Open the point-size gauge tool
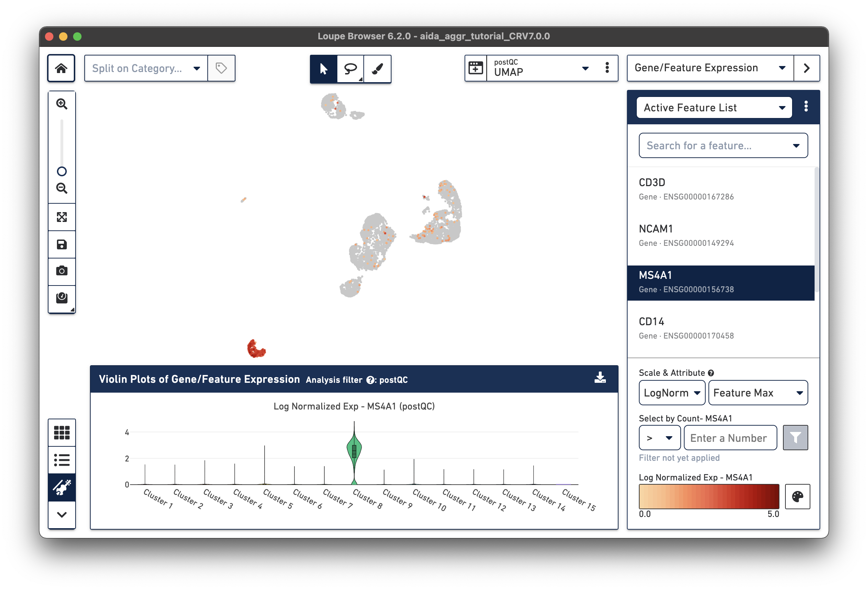This screenshot has height=590, width=868. (x=61, y=299)
